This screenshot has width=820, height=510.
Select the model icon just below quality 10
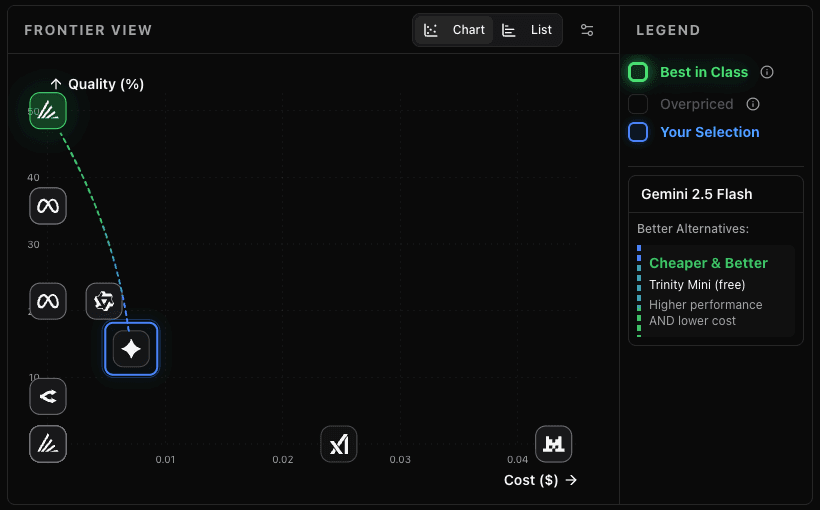click(x=48, y=396)
